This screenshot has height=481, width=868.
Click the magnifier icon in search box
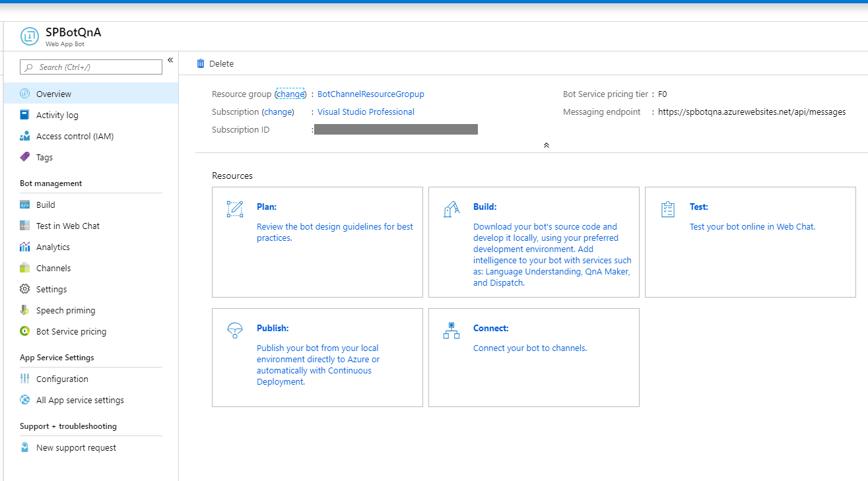pyautogui.click(x=29, y=67)
